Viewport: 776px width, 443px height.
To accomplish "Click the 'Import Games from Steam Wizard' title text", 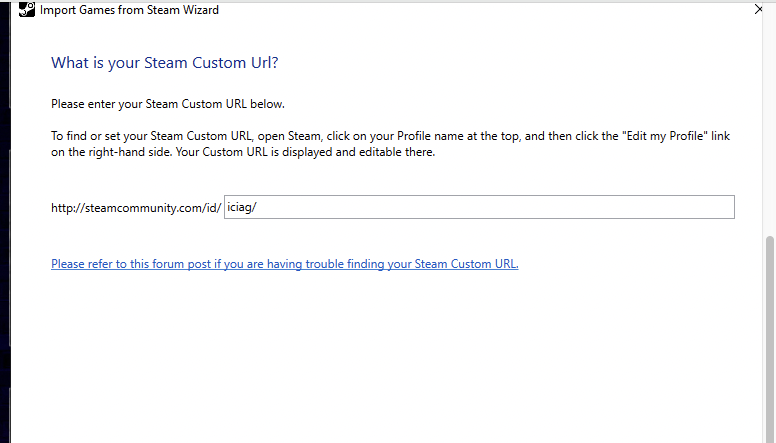I will pyautogui.click(x=129, y=10).
